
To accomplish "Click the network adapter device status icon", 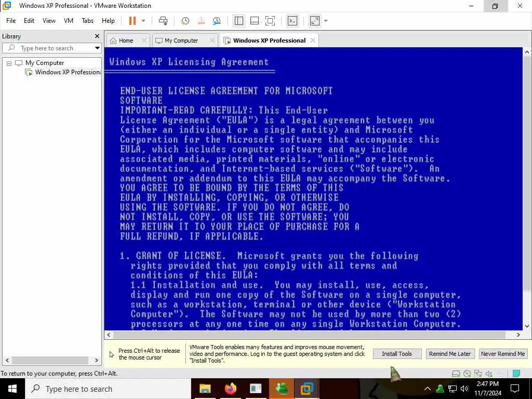I will 478,374.
